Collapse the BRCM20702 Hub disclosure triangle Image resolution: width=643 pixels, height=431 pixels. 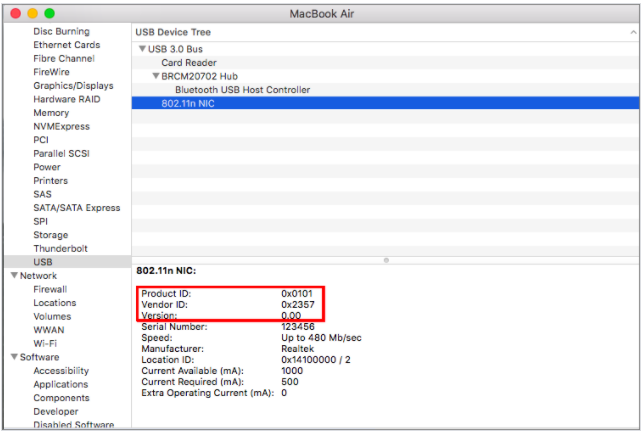click(x=155, y=76)
